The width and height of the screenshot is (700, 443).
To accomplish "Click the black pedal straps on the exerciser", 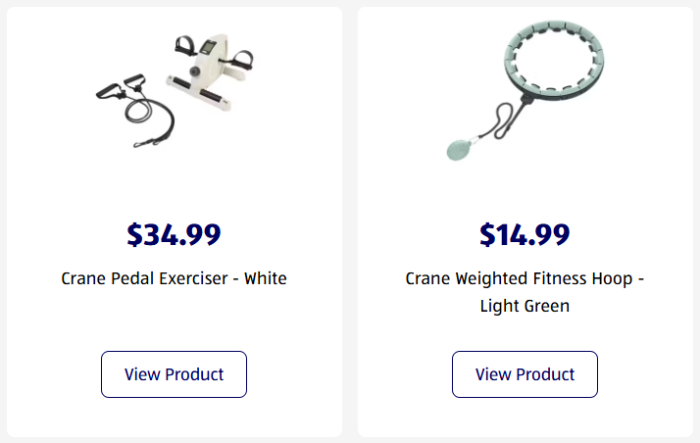I will (x=186, y=45).
